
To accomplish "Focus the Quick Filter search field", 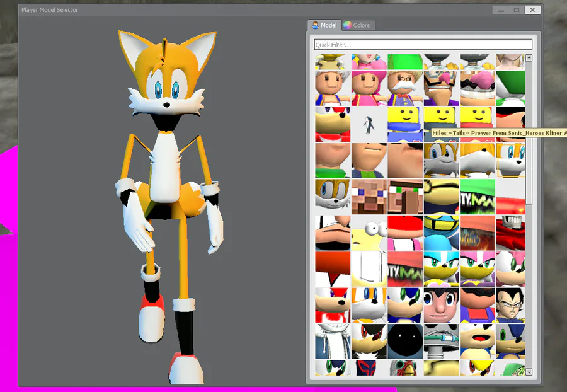I will point(423,45).
